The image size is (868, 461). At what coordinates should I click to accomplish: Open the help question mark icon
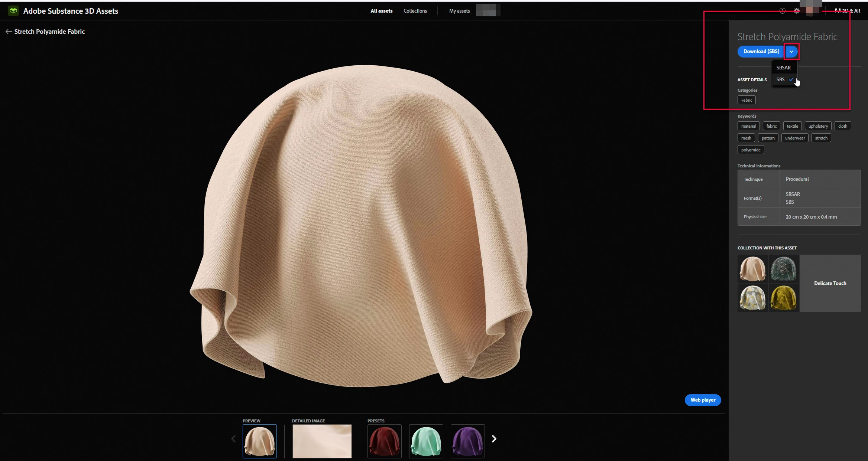[783, 11]
